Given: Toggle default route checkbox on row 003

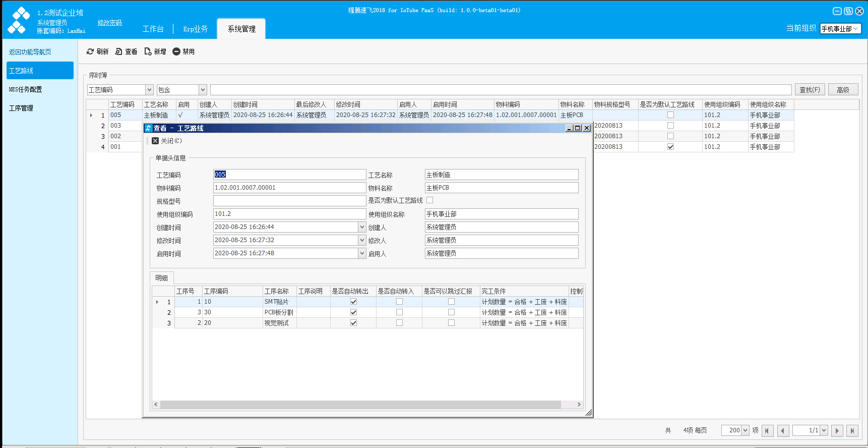Looking at the screenshot, I should [x=670, y=126].
